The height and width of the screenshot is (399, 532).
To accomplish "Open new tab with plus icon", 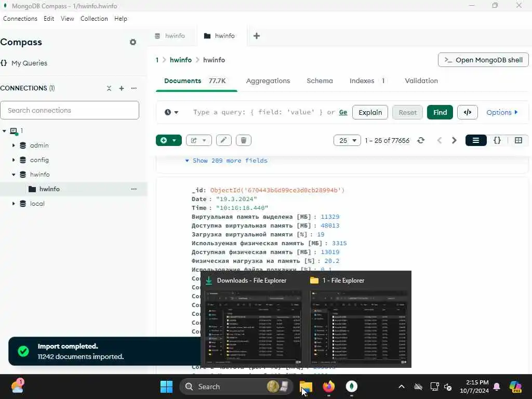I will click(x=257, y=36).
